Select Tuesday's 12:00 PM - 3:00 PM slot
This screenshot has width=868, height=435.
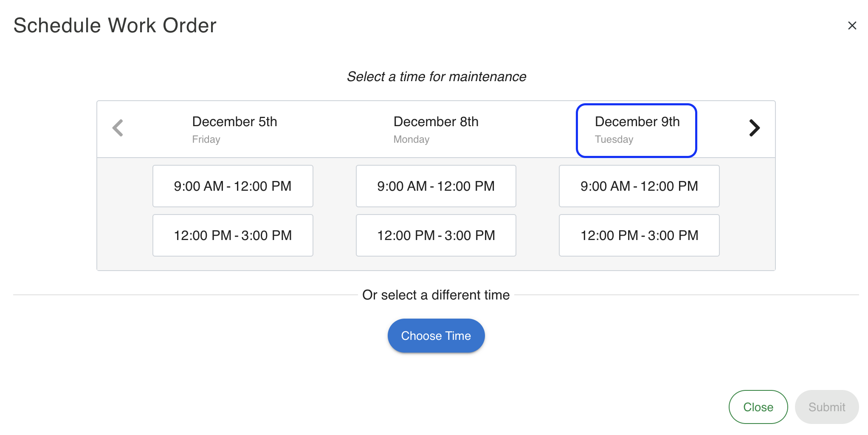[639, 235]
